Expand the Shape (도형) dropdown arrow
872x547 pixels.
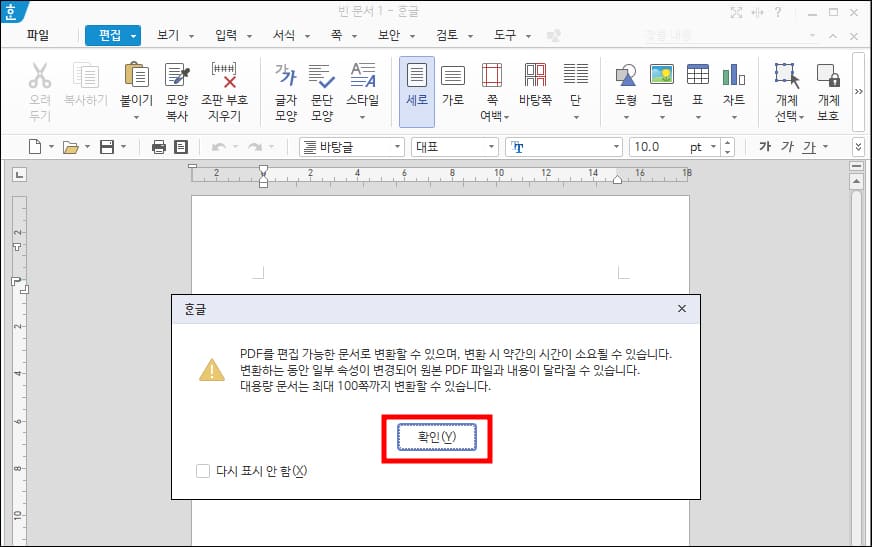click(626, 117)
